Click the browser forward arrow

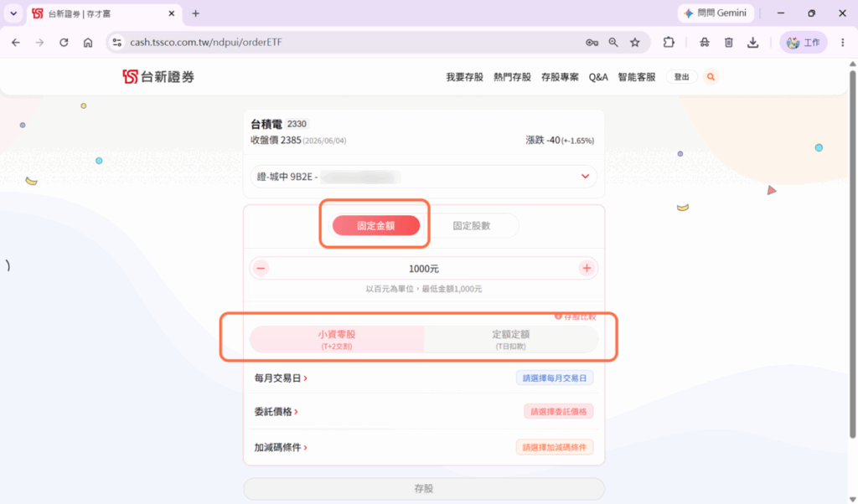(39, 42)
